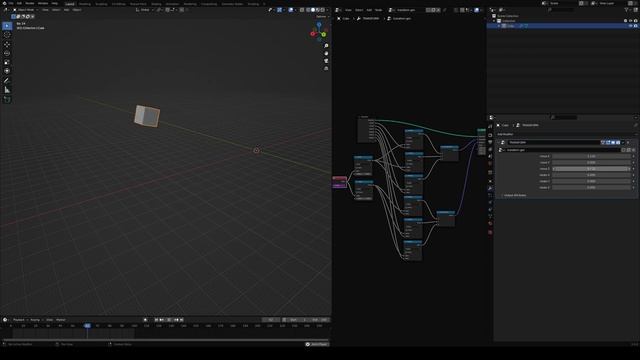This screenshot has width=640, height=360.
Task: Toggle the node editor pin icon
Action: [x=444, y=10]
